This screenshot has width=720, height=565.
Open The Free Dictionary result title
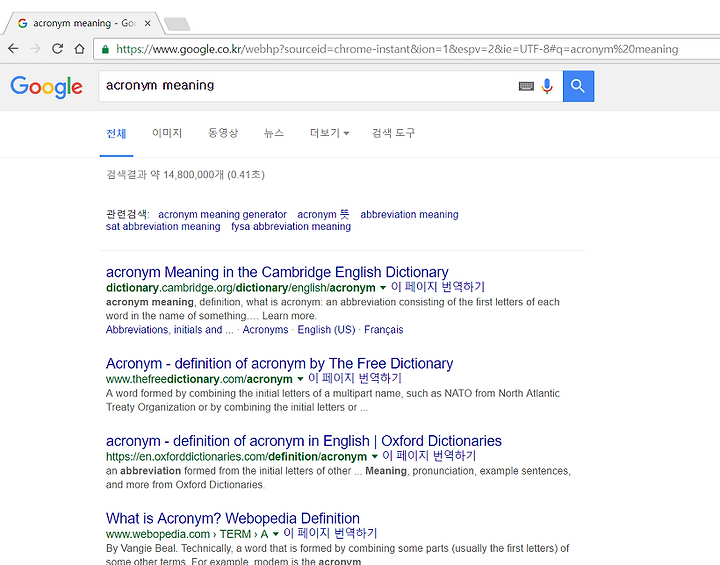click(x=280, y=363)
